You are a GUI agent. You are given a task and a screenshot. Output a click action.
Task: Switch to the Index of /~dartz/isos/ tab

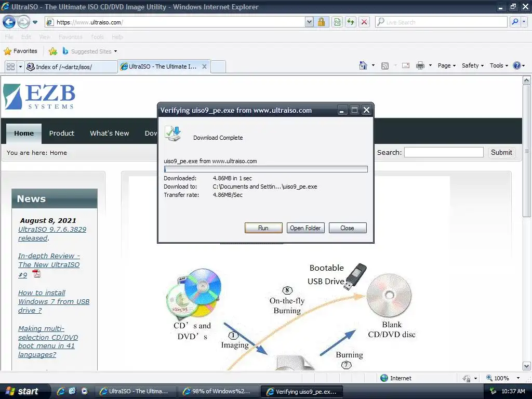(x=71, y=66)
